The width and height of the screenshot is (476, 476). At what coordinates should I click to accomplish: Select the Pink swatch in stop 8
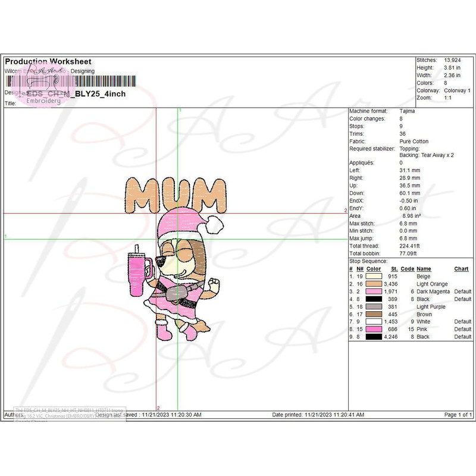click(374, 329)
